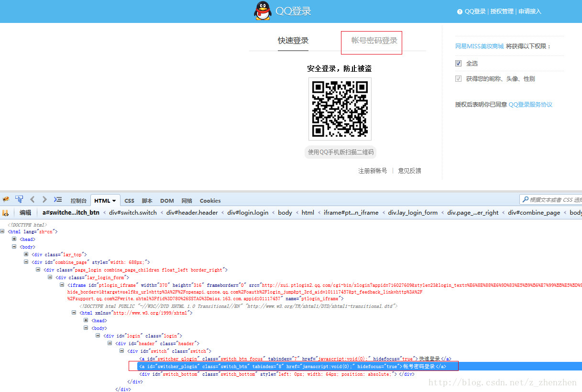Activate the element inspector arrow tool
This screenshot has width=582, height=392.
pyautogui.click(x=19, y=199)
